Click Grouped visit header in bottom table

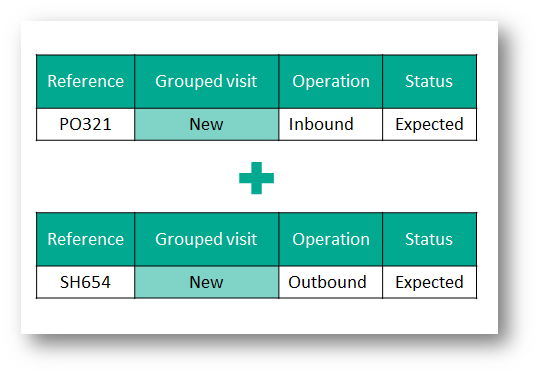point(206,239)
